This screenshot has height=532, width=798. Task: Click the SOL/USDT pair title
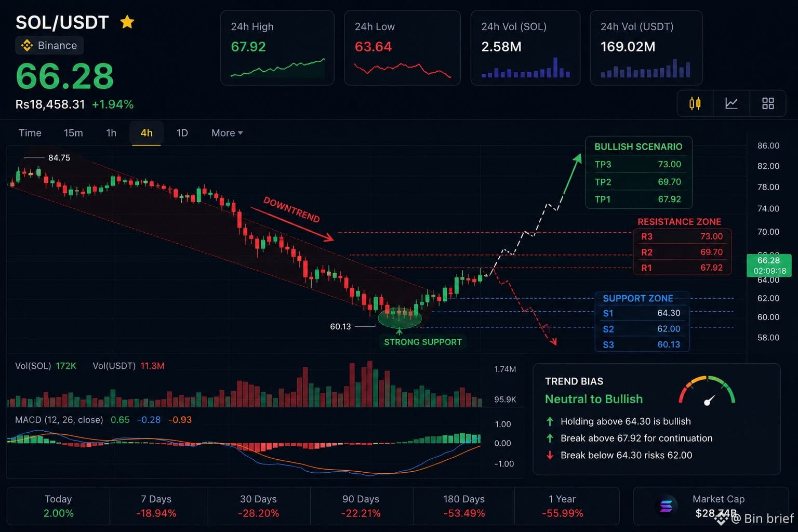tap(62, 22)
